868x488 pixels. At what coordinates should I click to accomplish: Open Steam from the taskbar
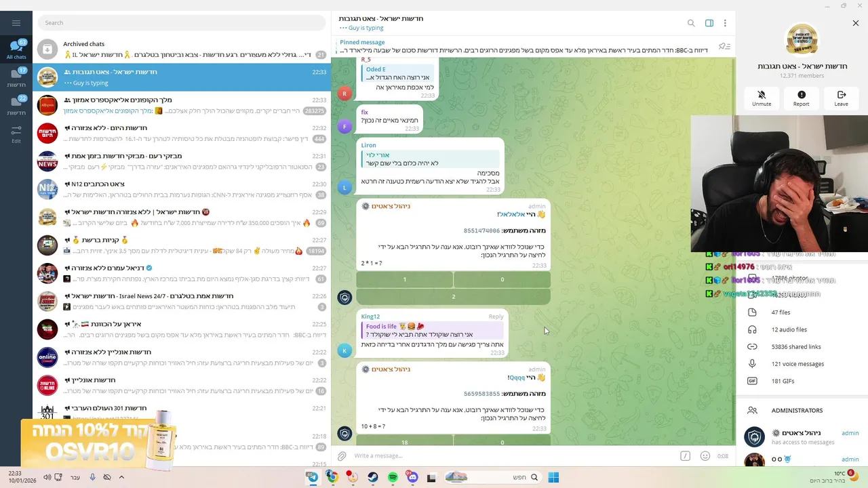click(x=373, y=477)
